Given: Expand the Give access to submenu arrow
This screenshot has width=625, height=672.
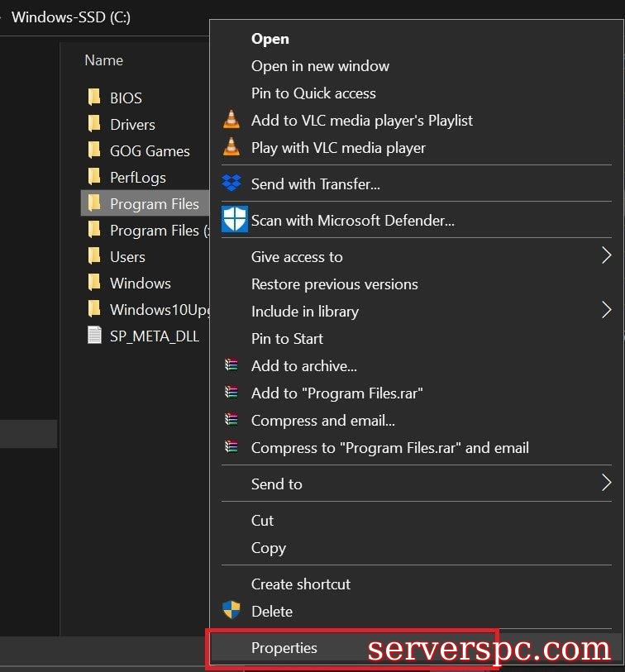Looking at the screenshot, I should [606, 256].
